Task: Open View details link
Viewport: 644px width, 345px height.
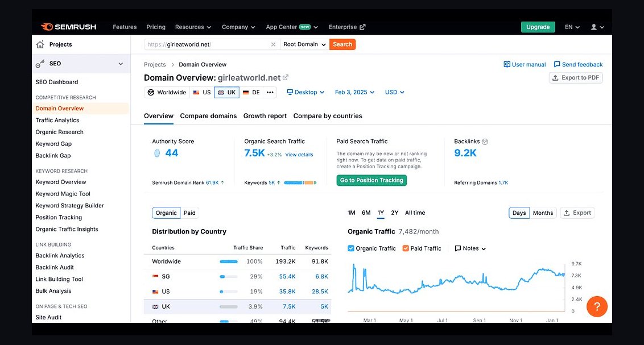Action: click(x=299, y=155)
